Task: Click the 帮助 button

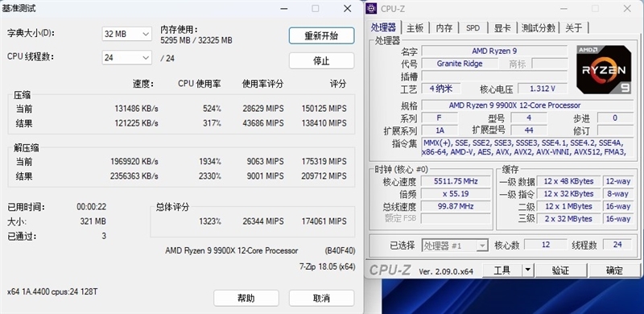Action: pyautogui.click(x=246, y=298)
